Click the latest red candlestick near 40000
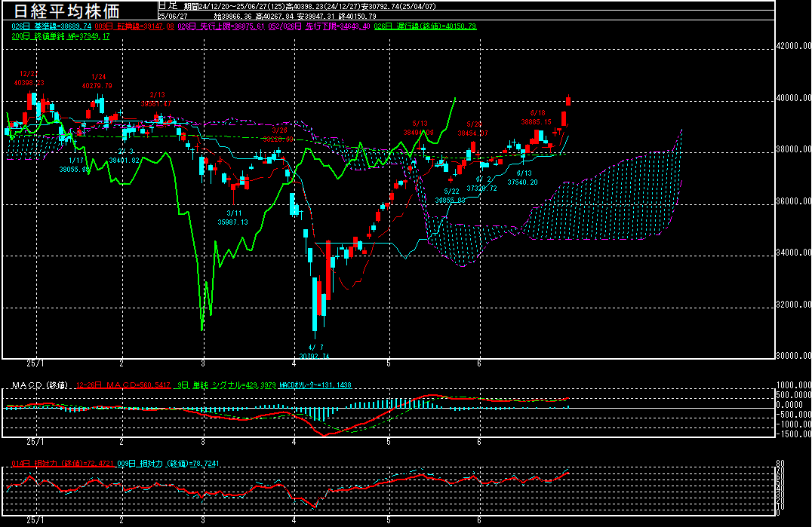Image resolution: width=812 pixels, height=527 pixels. [568, 100]
